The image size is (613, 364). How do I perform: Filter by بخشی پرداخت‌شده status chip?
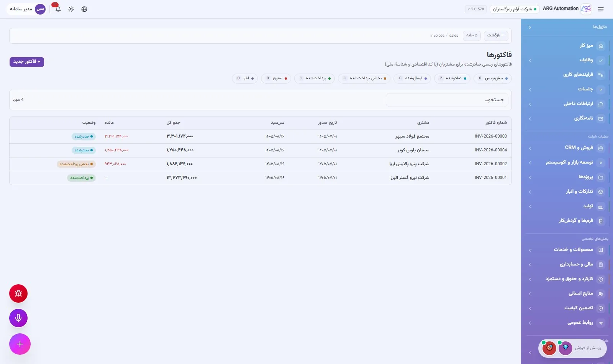pos(364,78)
